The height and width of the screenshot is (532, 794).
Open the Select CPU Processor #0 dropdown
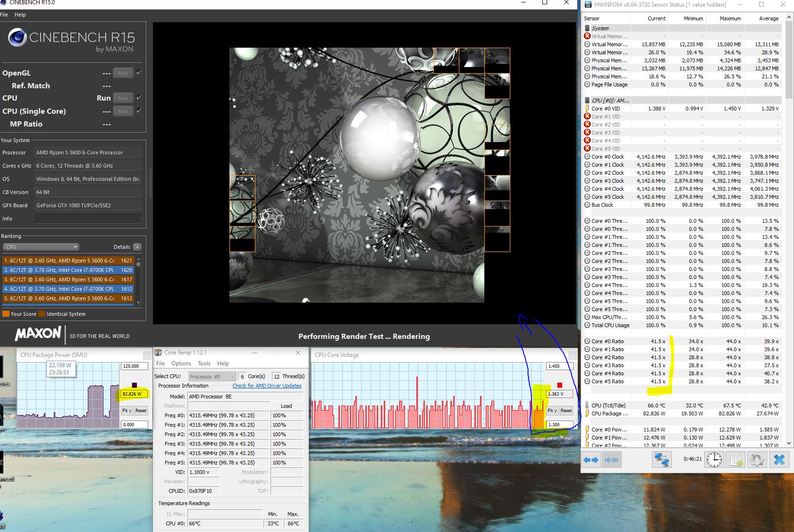click(211, 376)
